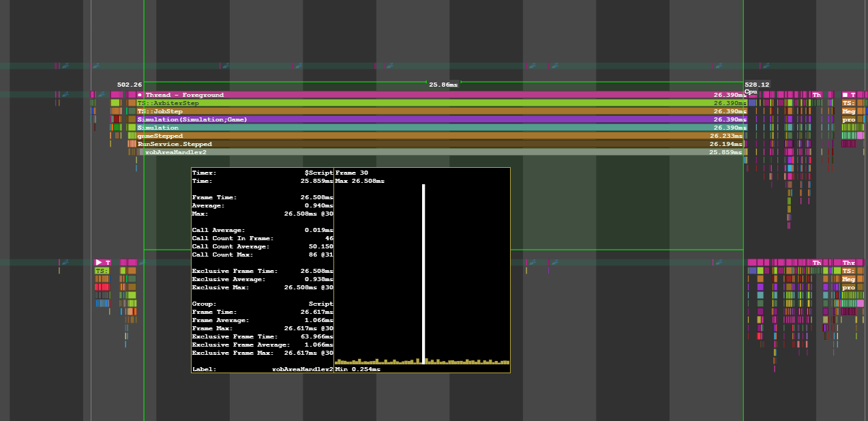The height and width of the screenshot is (421, 868).
Task: Click the 'Call Count Average: 50.150' row
Action: pyautogui.click(x=263, y=246)
